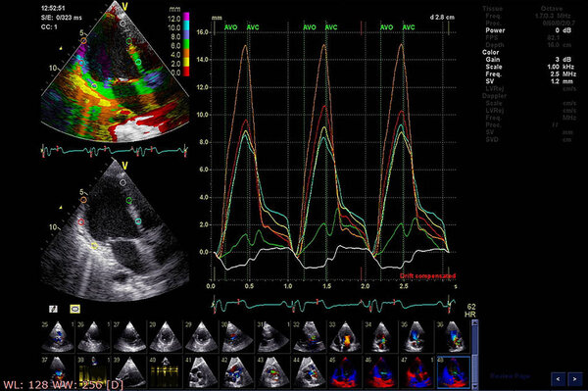Click the 2.5 s x-axis tick label
The width and height of the screenshot is (588, 391).
pos(404,286)
